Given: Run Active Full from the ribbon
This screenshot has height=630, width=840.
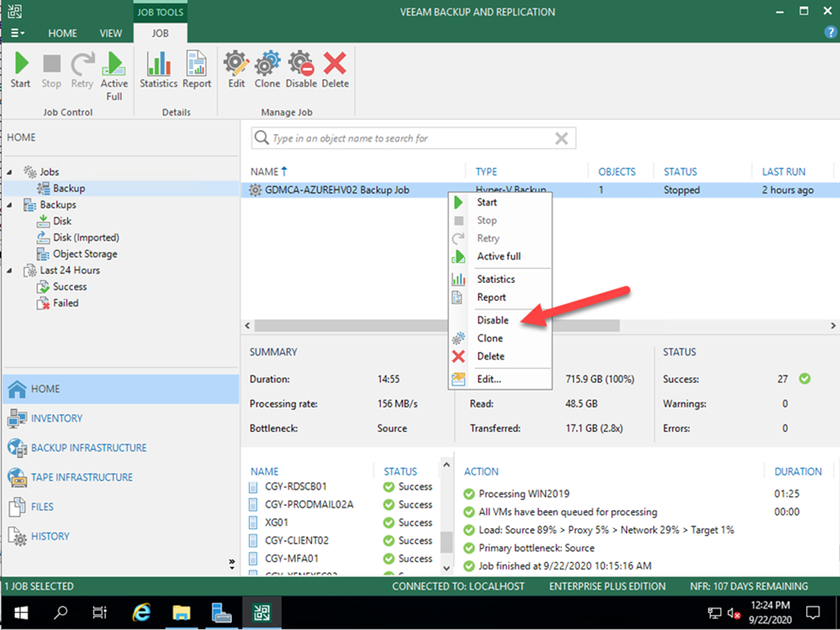Looking at the screenshot, I should 114,77.
